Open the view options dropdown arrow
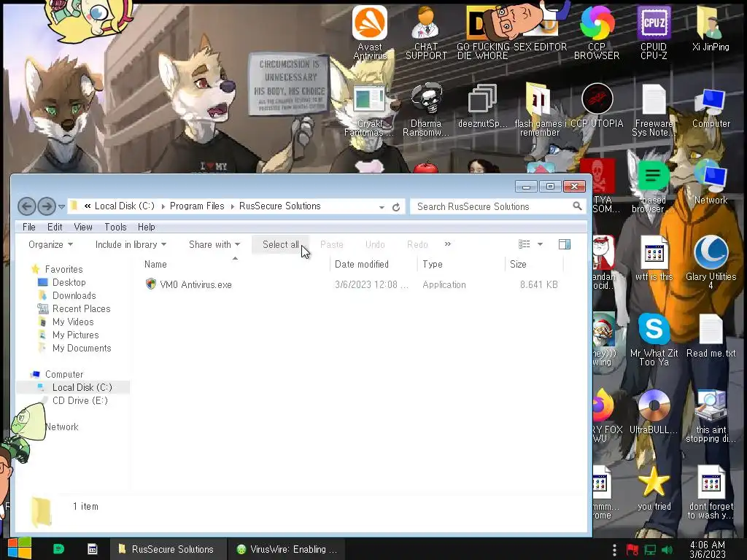The width and height of the screenshot is (747, 560). (x=540, y=244)
